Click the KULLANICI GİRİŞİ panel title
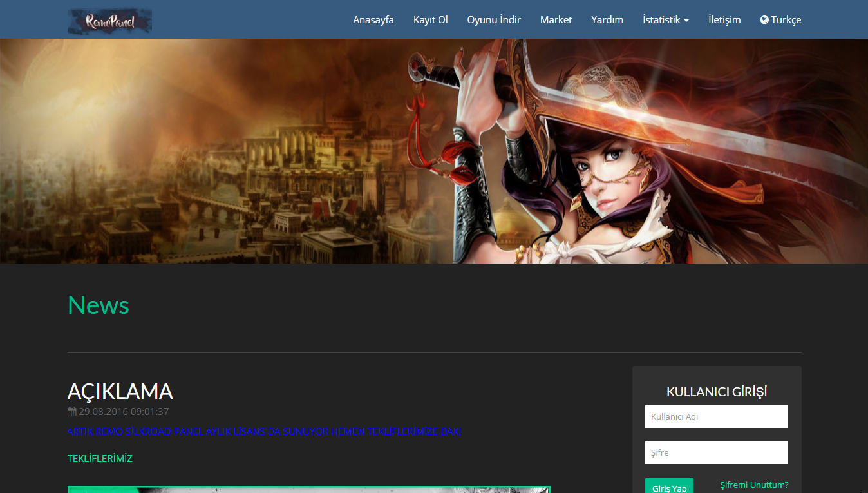The image size is (868, 493). 717,392
